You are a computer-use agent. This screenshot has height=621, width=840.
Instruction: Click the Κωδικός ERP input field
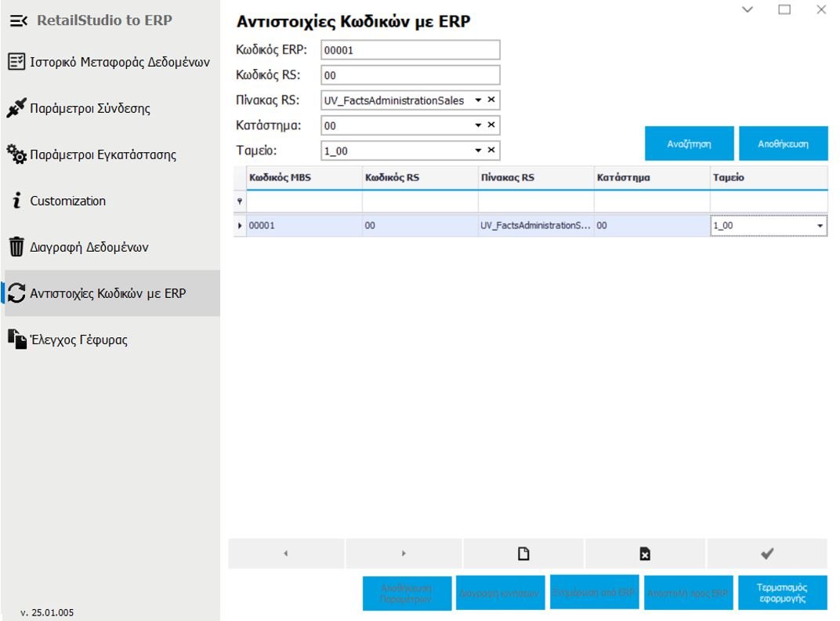pyautogui.click(x=410, y=50)
